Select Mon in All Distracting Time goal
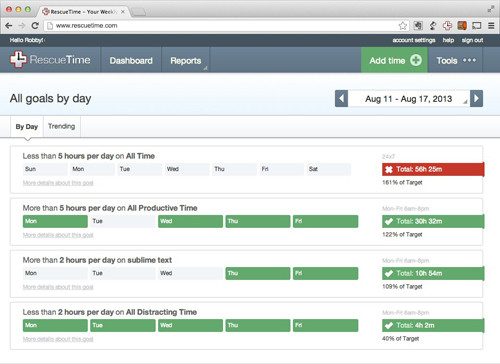This screenshot has width=500, height=364. pyautogui.click(x=55, y=325)
